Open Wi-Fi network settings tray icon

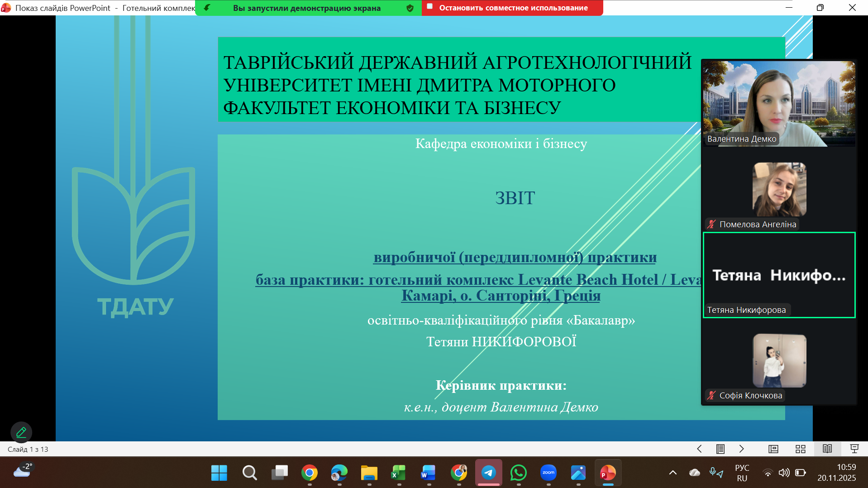pos(768,473)
